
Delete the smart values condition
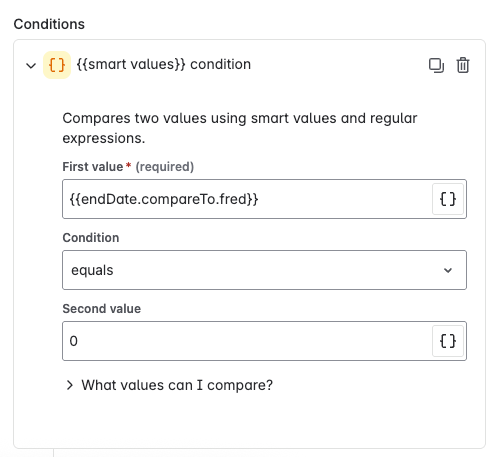click(x=463, y=65)
